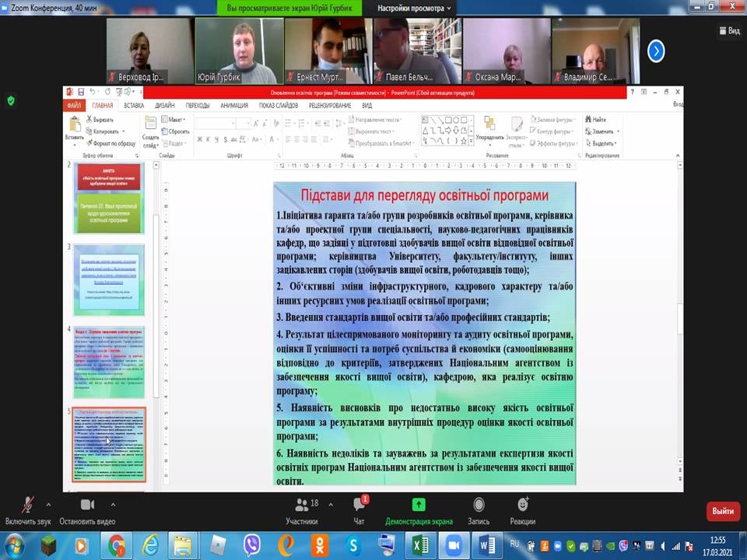Open the ДИЗАЙН ribbon tab
Viewport: 747px width, 560px height.
pos(164,105)
